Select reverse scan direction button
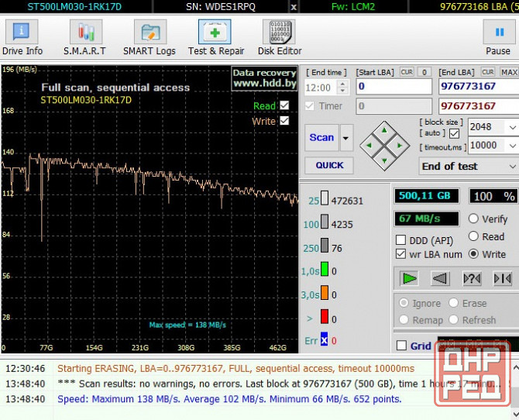The width and height of the screenshot is (519, 420). click(440, 278)
